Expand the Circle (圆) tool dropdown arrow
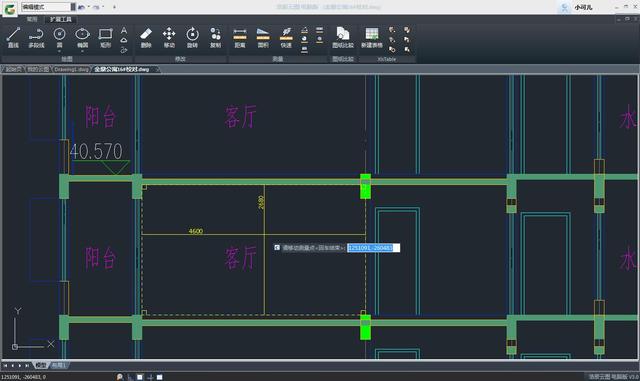The image size is (640, 381). (x=60, y=51)
